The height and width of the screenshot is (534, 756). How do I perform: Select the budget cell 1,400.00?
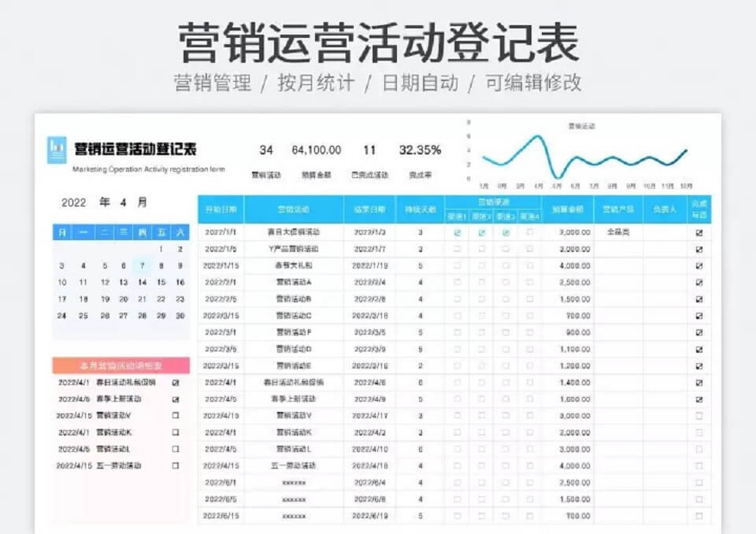tap(568, 383)
